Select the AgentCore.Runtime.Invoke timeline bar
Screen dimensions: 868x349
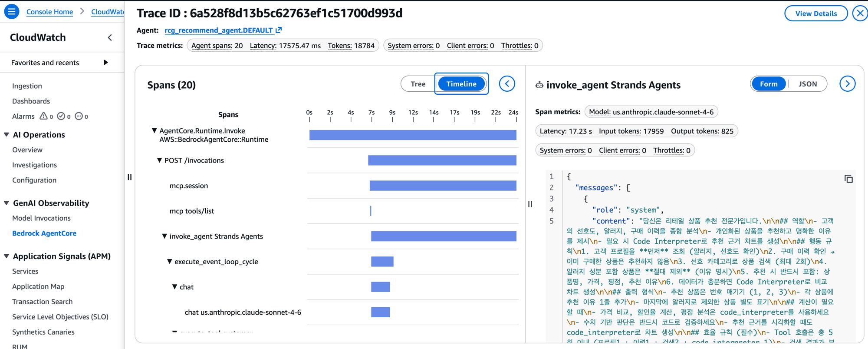point(413,135)
